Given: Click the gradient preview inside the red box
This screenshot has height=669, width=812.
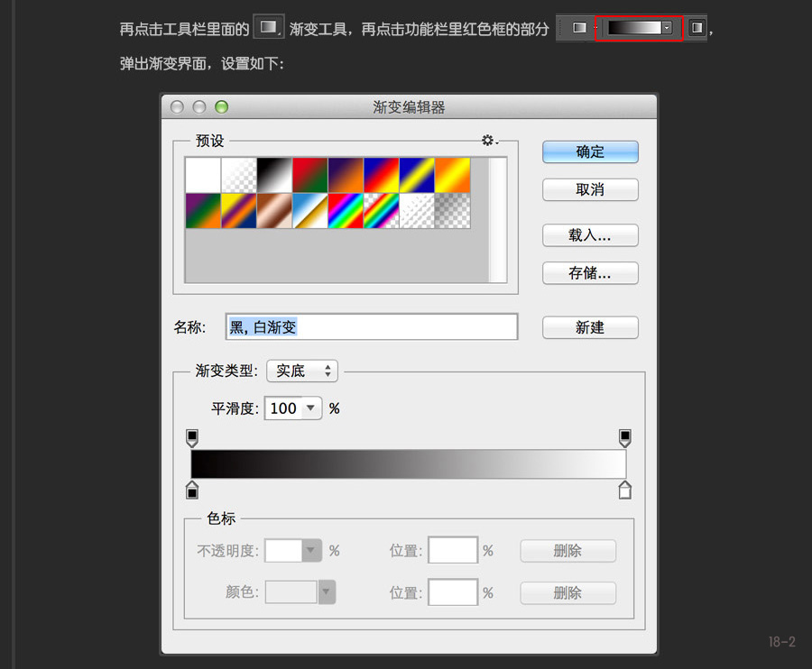Looking at the screenshot, I should pyautogui.click(x=634, y=28).
